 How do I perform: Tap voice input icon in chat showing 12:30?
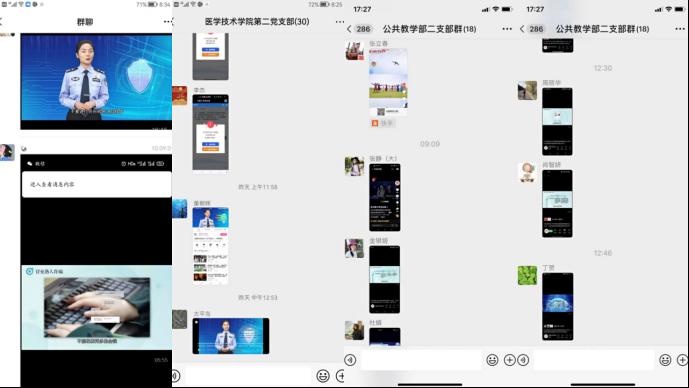523,360
